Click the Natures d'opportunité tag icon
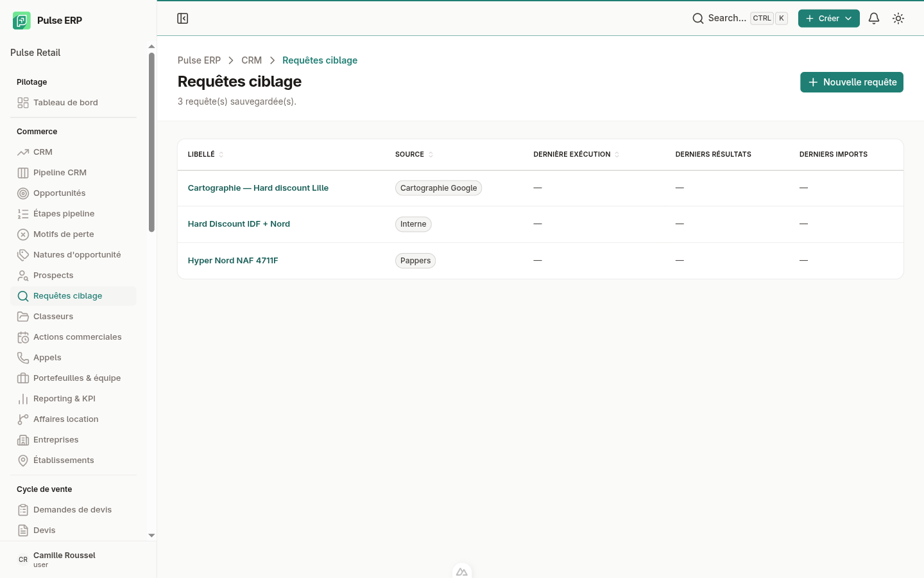Image resolution: width=924 pixels, height=578 pixels. (x=23, y=255)
